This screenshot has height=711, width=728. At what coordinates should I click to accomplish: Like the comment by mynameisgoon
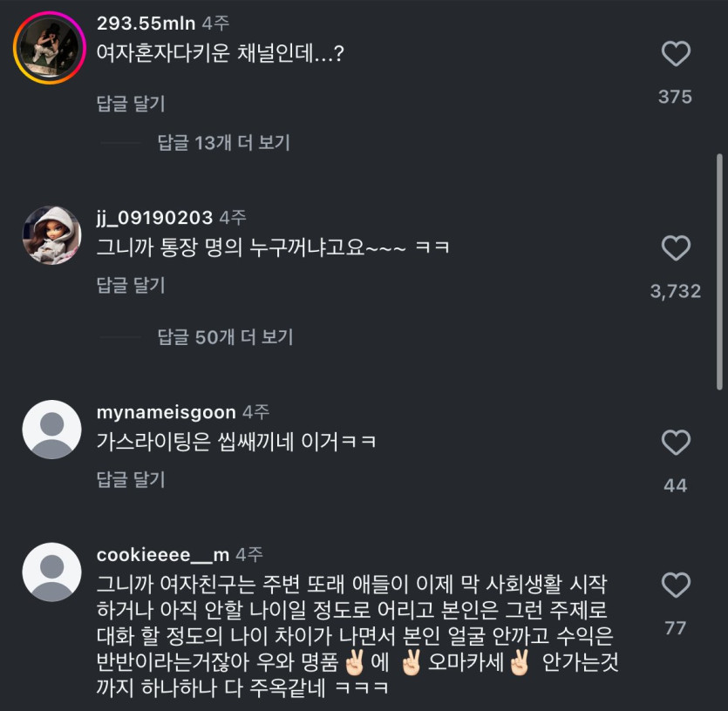[676, 443]
